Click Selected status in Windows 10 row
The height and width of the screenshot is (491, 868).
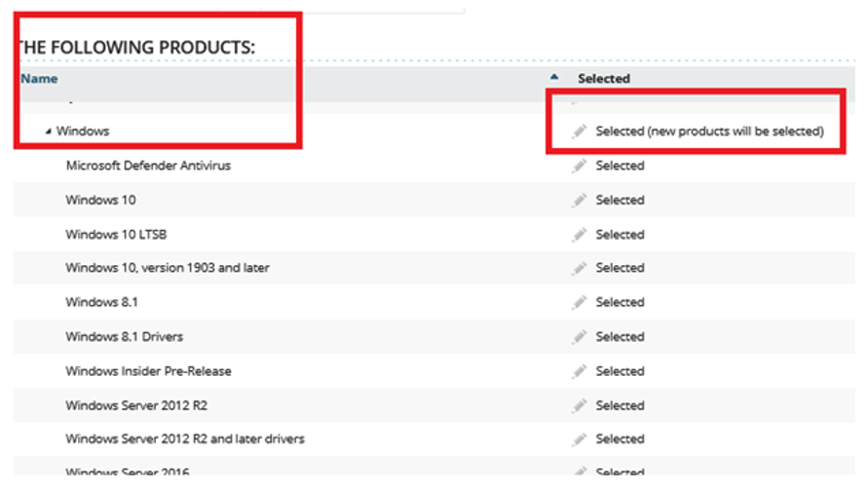(x=620, y=200)
